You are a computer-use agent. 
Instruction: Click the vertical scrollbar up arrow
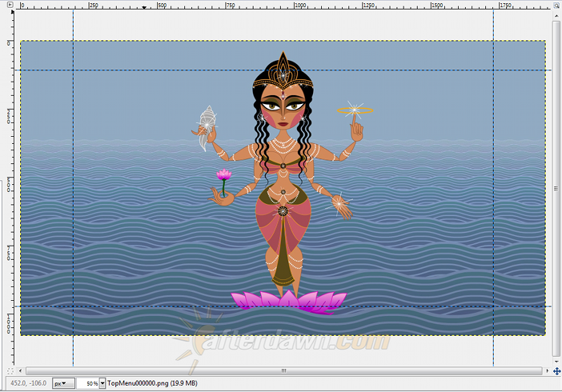tap(556, 14)
